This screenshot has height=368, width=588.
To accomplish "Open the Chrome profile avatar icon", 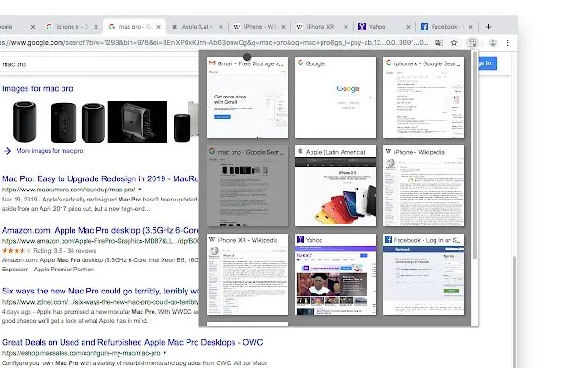I will (492, 43).
